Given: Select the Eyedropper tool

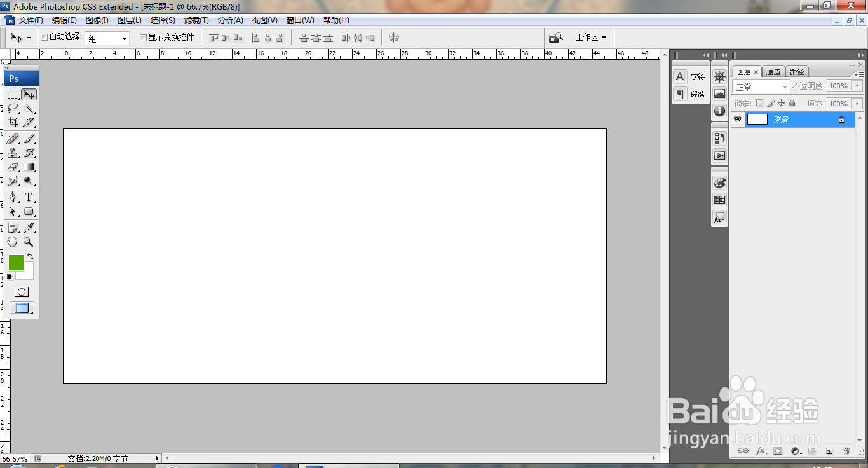Looking at the screenshot, I should pyautogui.click(x=29, y=228).
